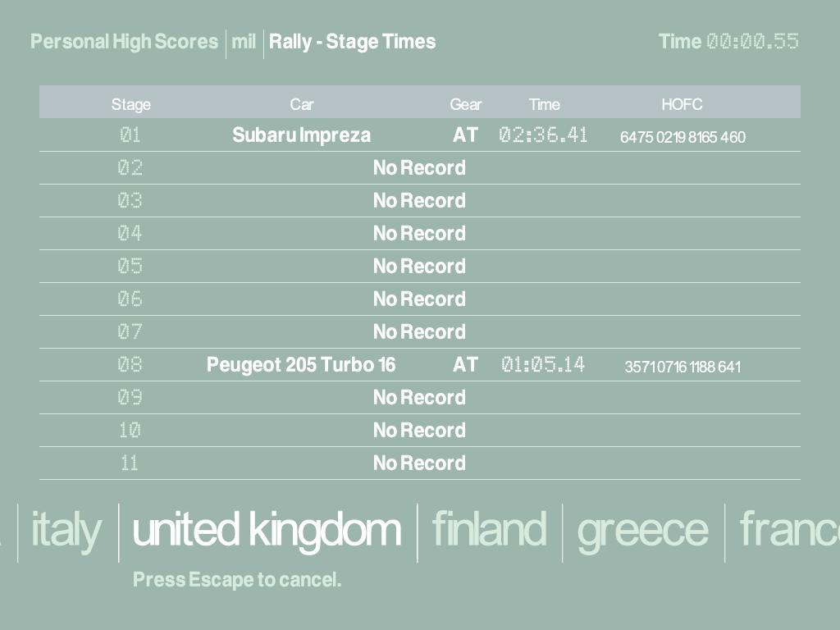Click the Press Escape to cancel hint
This screenshot has width=840, height=630.
[236, 580]
